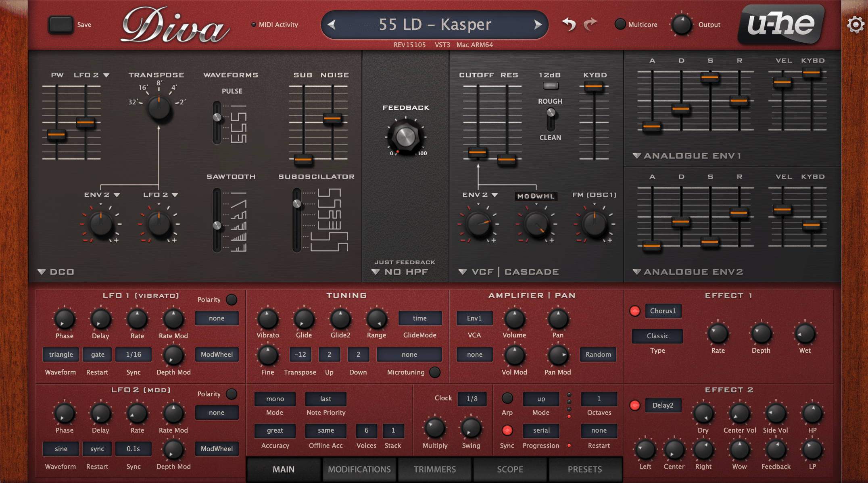
Task: Go to the previous preset with left arrow
Action: 332,25
